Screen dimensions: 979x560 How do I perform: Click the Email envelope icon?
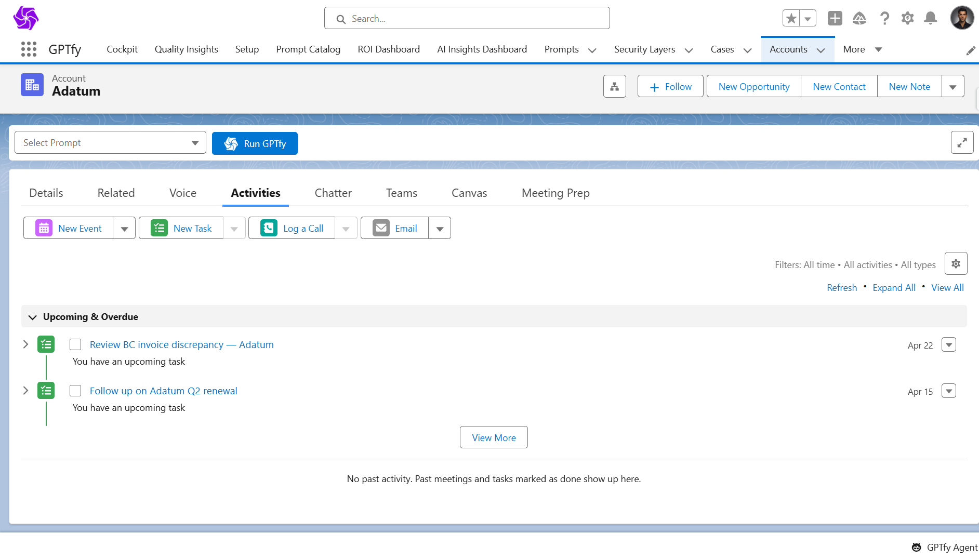(381, 228)
